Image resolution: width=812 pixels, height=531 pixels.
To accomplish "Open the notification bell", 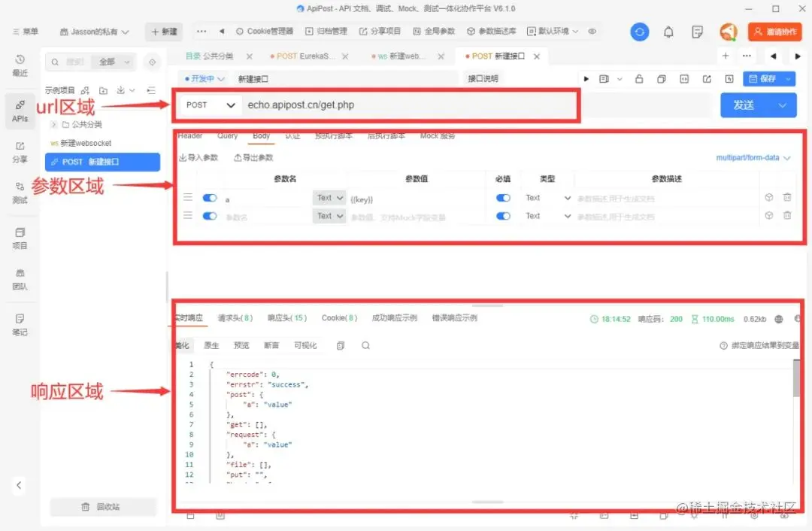I will coord(668,32).
